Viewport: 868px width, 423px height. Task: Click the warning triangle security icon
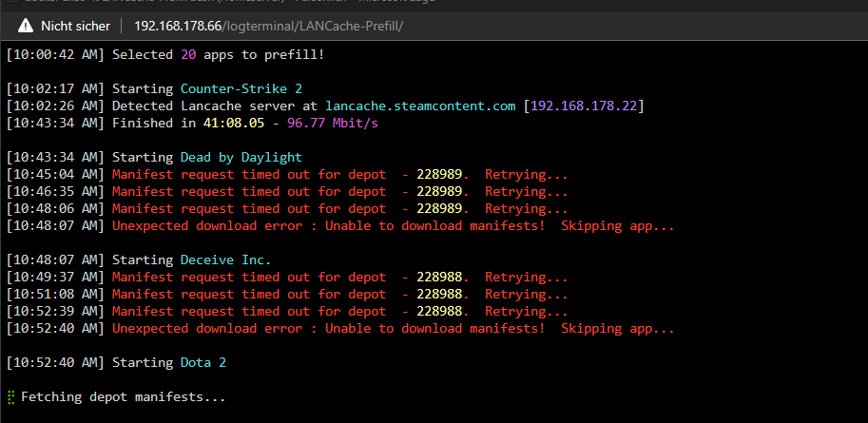coord(26,26)
